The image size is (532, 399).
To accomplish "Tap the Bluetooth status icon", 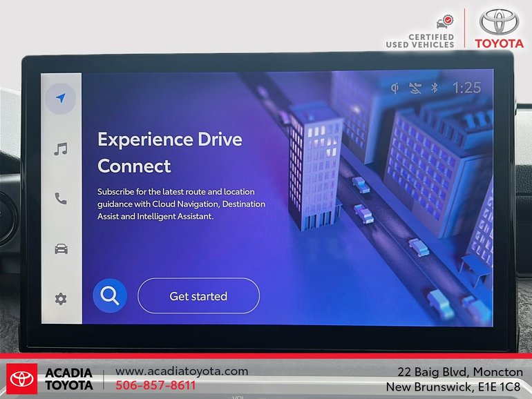I will point(435,88).
